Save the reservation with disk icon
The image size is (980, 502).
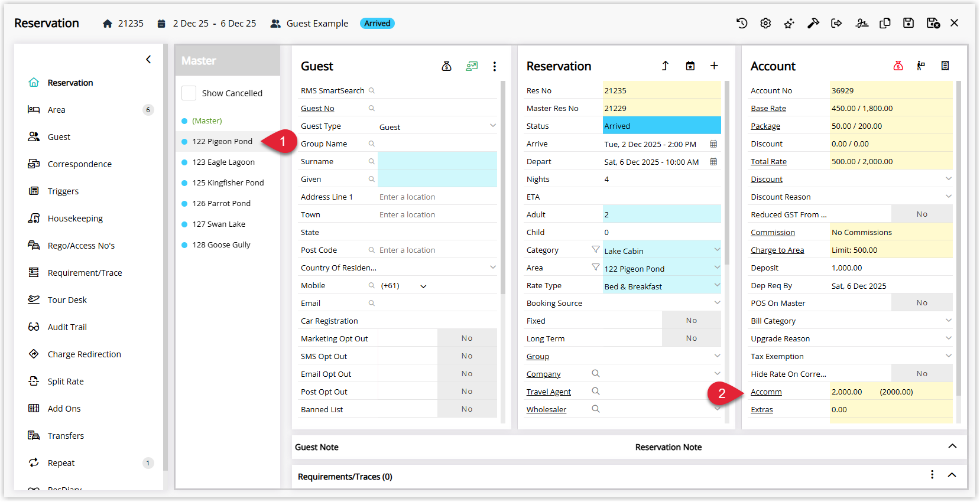(908, 23)
